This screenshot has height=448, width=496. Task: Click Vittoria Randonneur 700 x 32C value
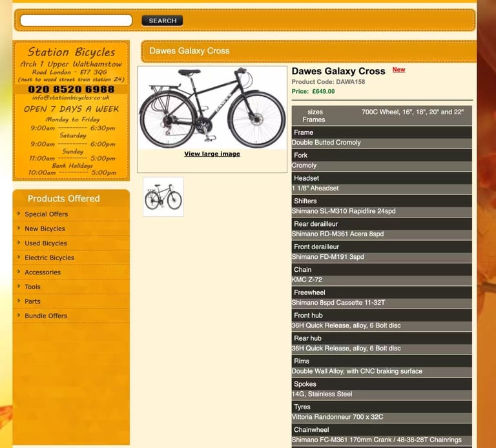tap(337, 417)
